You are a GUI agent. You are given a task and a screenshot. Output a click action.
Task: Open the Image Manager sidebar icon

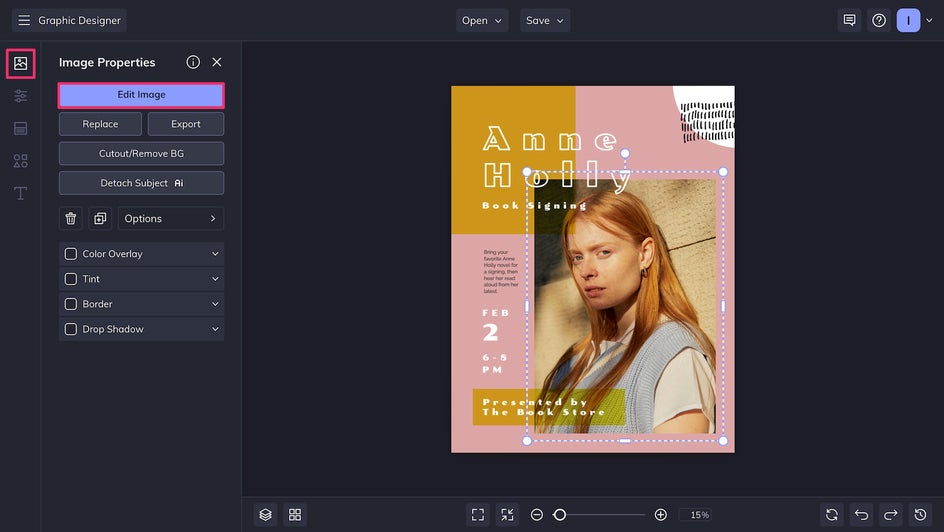pyautogui.click(x=20, y=63)
